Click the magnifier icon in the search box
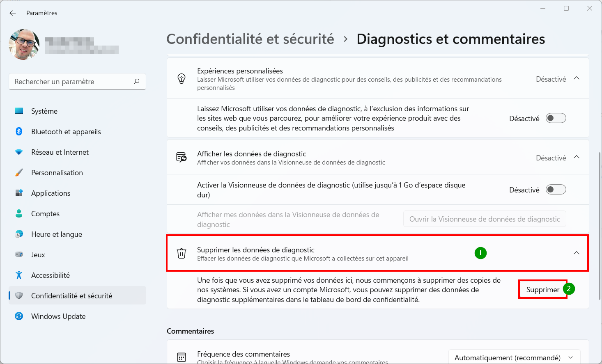 [x=137, y=81]
